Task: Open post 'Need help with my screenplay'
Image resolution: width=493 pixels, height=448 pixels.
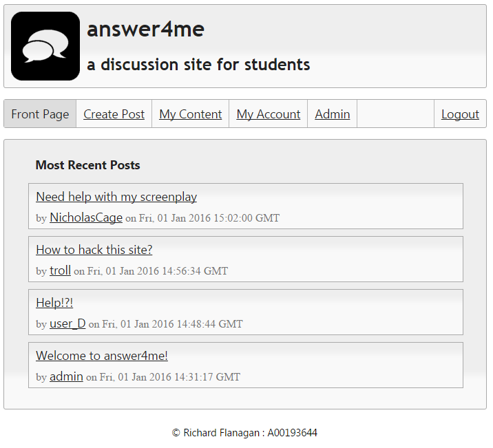Action: 116,197
